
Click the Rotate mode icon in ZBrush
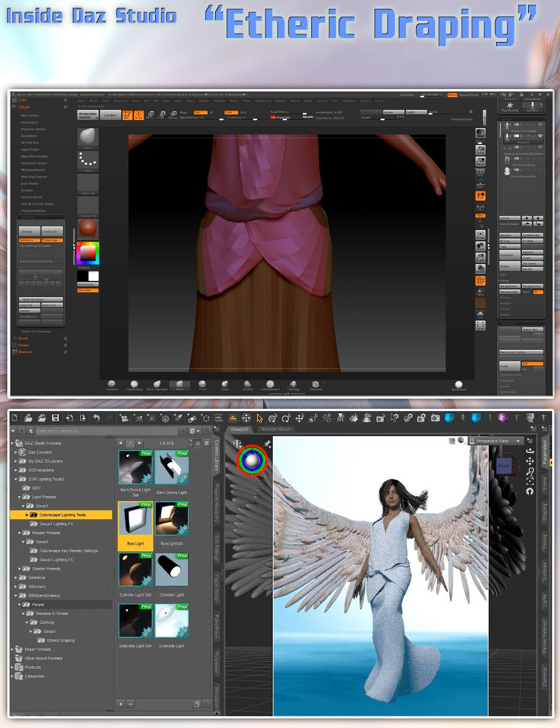[172, 115]
